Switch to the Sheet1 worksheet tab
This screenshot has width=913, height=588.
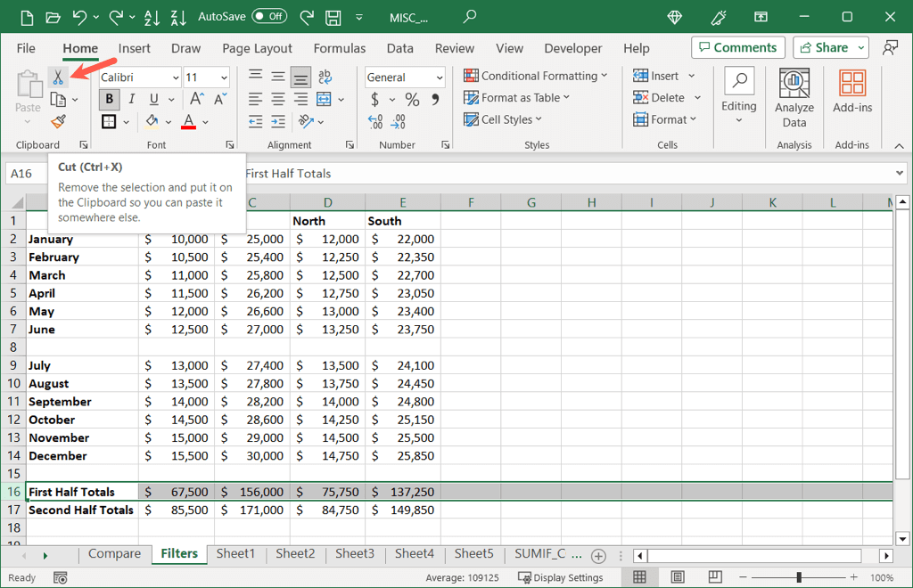point(235,554)
